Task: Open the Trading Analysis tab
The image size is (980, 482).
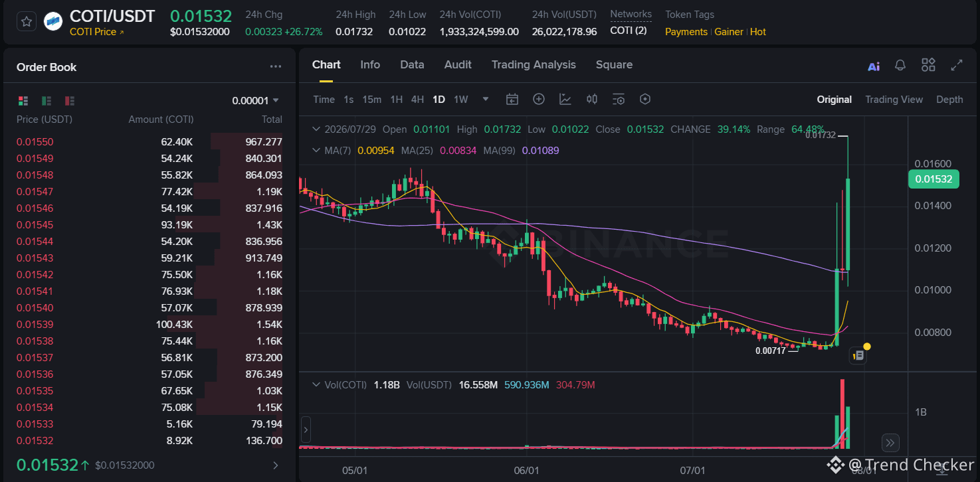Action: tap(534, 64)
